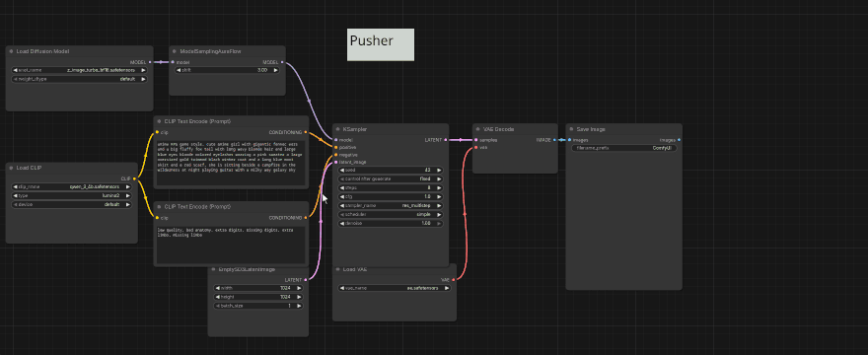The image size is (868, 355).
Task: Collapse the CLIP Text Encode node holding the anime prompt
Action: [159, 120]
